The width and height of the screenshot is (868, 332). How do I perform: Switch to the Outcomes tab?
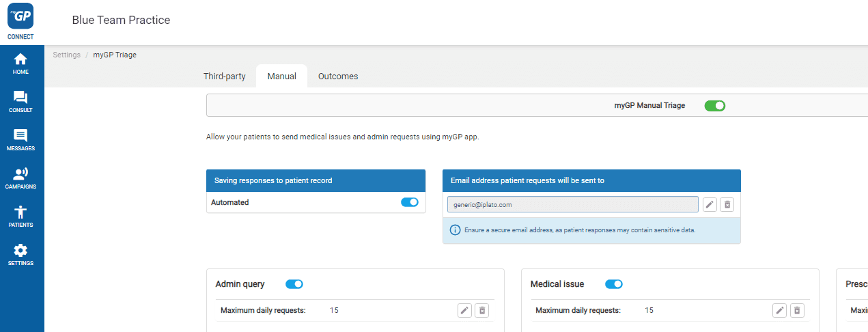point(338,77)
